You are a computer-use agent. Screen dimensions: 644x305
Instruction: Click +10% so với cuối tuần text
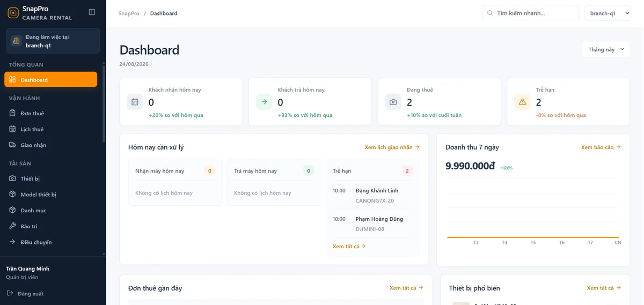(434, 115)
